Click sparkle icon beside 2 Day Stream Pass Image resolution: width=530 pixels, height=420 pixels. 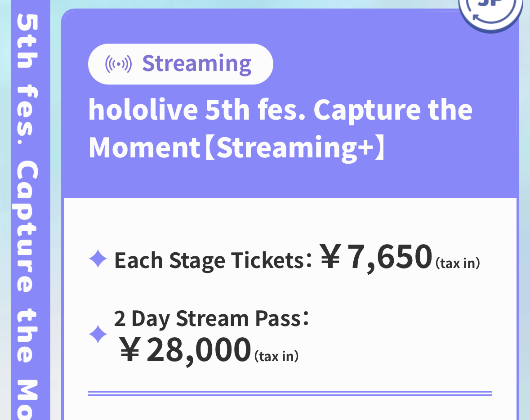pyautogui.click(x=98, y=334)
